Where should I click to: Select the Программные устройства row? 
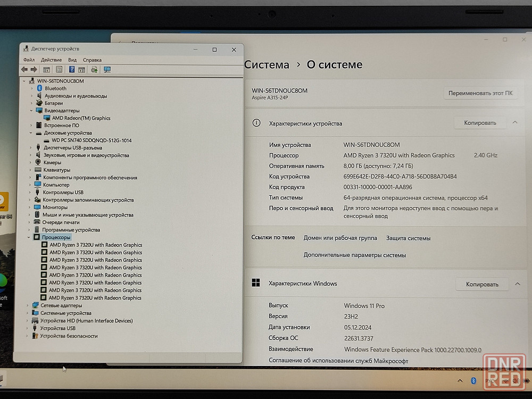(71, 230)
